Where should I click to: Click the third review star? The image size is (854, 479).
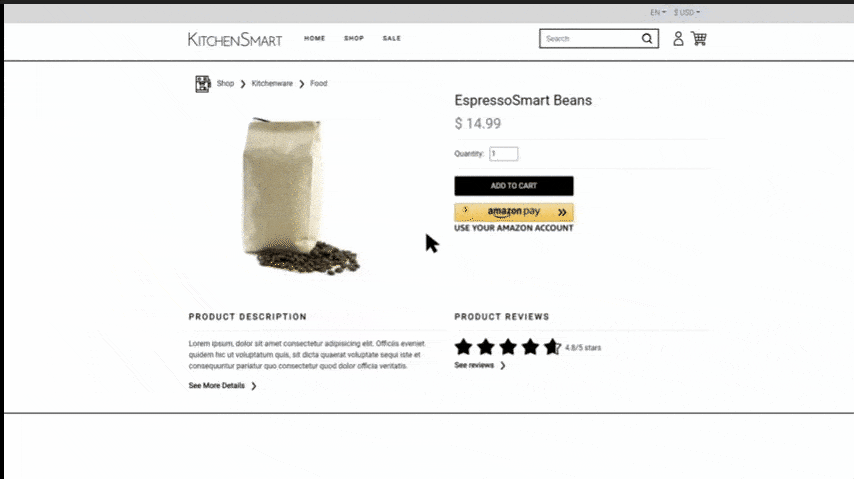click(x=508, y=347)
